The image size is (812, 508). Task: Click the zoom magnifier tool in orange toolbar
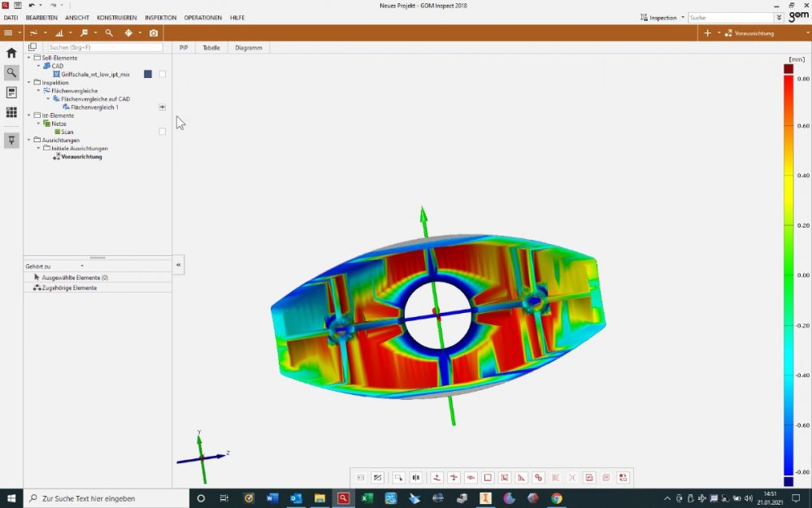(109, 33)
